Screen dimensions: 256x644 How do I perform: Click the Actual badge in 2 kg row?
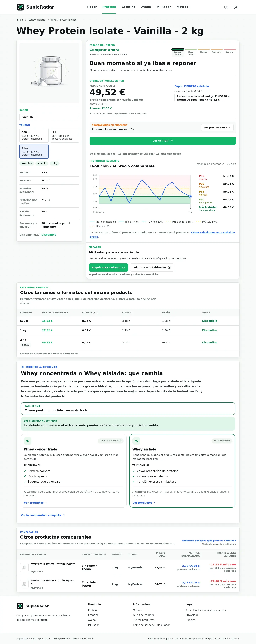click(x=25, y=345)
